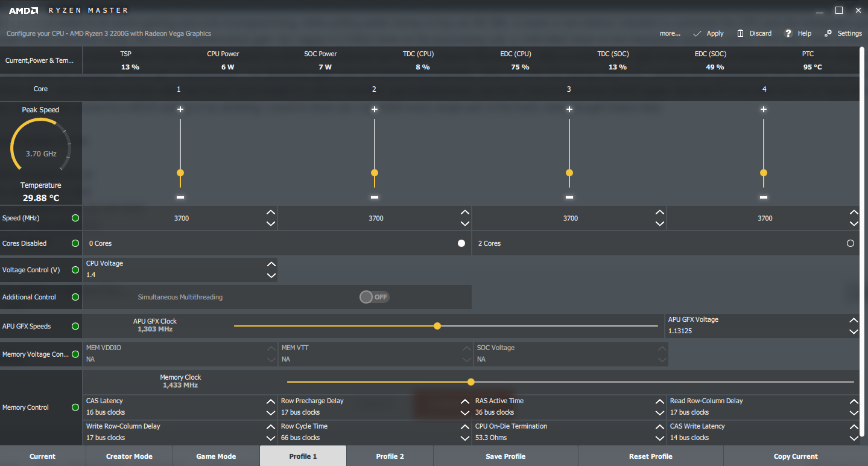Switch to the Creator Mode tab
Viewport: 868px width, 466px height.
coord(129,456)
